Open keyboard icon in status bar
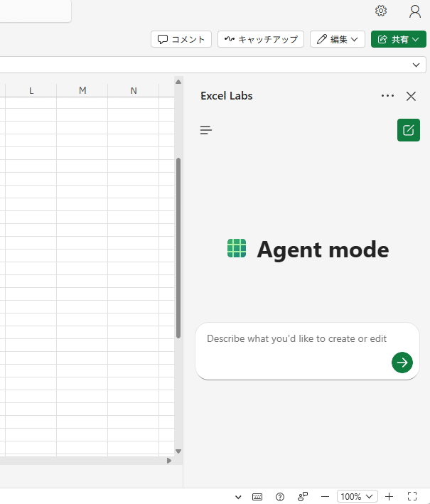This screenshot has height=504, width=430. [257, 497]
